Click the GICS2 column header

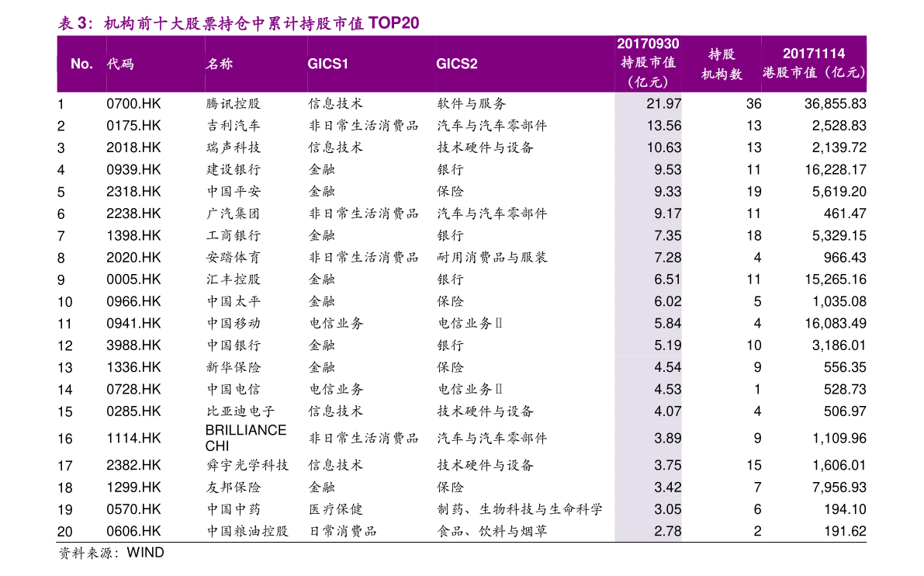tap(457, 64)
